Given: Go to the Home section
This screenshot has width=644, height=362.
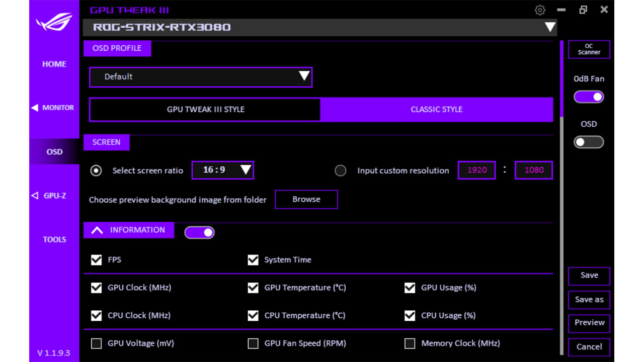Looking at the screenshot, I should (54, 64).
